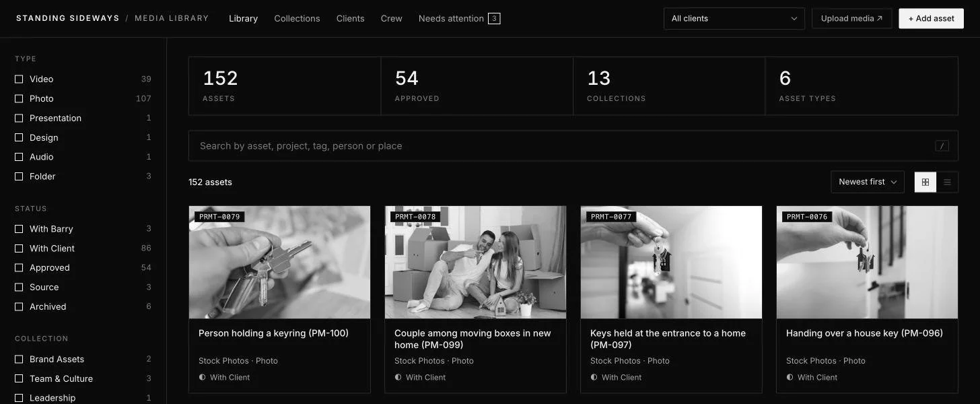Open the PRMT-0077 keys entrance thumbnail
This screenshot has width=980, height=404.
tap(671, 262)
